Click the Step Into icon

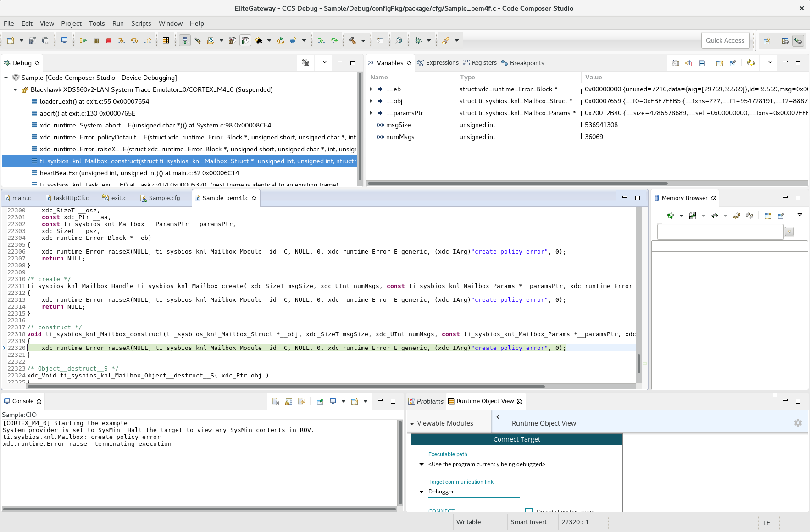[122, 40]
